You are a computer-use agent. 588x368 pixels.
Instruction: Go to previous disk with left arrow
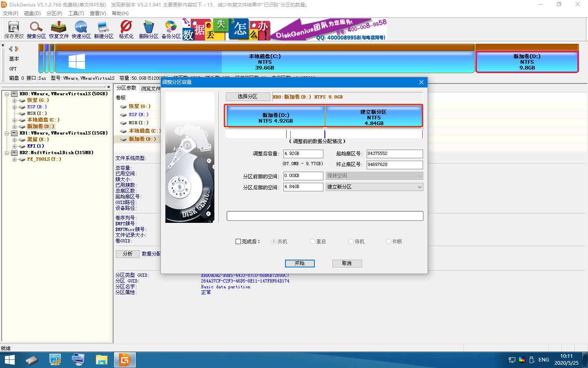click(x=11, y=49)
